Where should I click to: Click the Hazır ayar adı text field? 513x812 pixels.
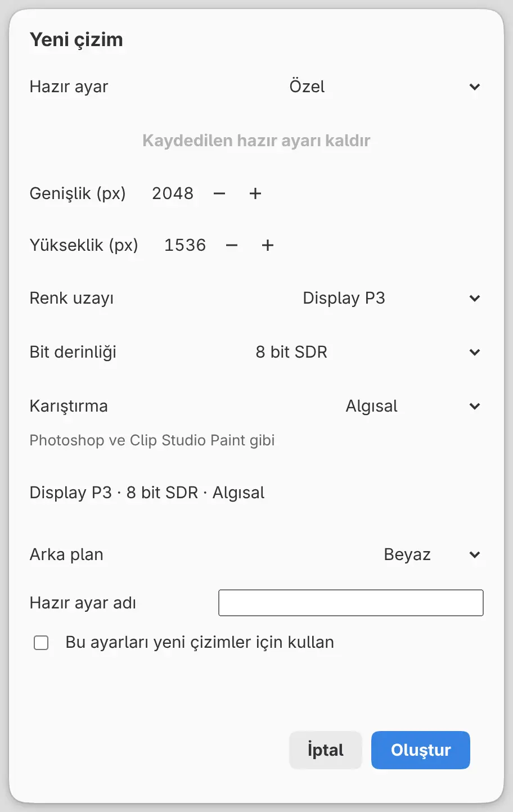coord(351,603)
